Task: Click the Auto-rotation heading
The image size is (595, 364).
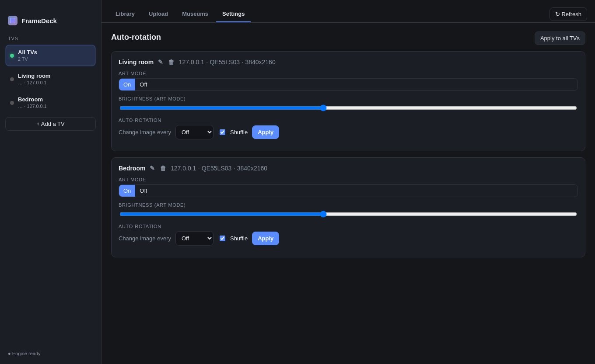Action: coord(136,38)
